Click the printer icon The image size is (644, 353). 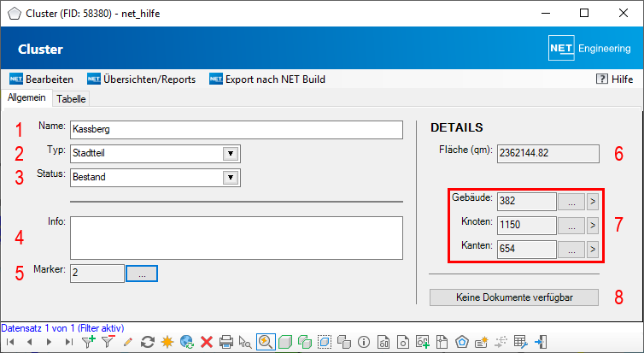pos(226,342)
